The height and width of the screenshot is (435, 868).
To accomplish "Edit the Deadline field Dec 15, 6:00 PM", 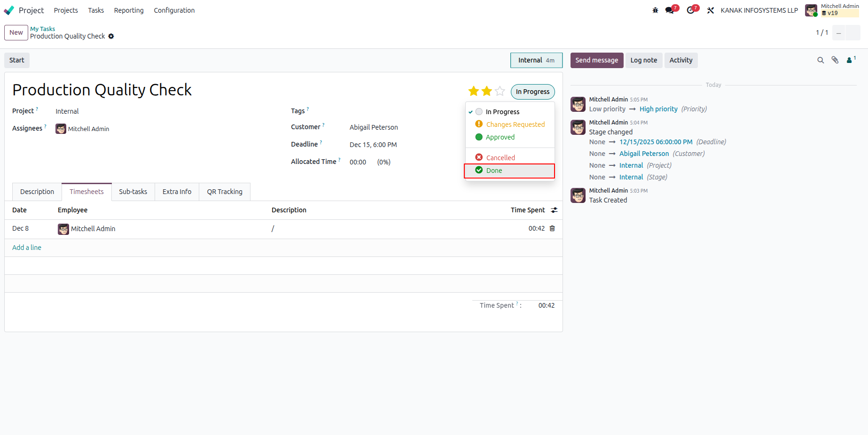I will tap(373, 145).
